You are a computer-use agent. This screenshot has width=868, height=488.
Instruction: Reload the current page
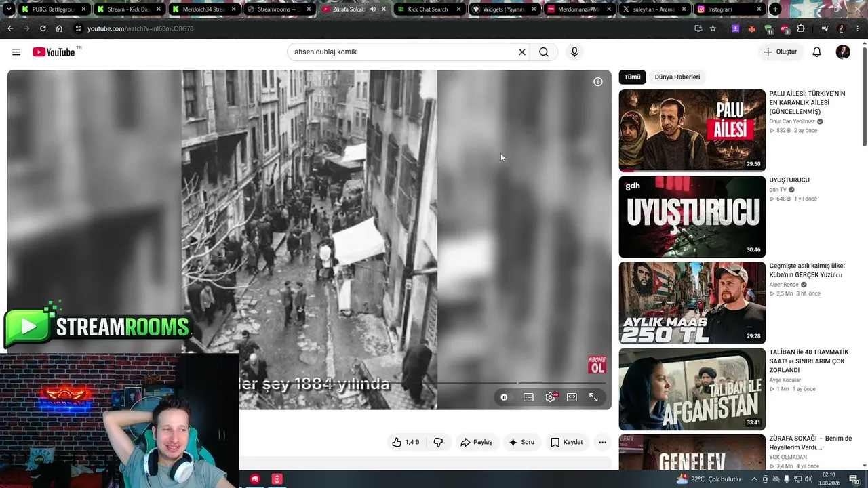[x=43, y=28]
